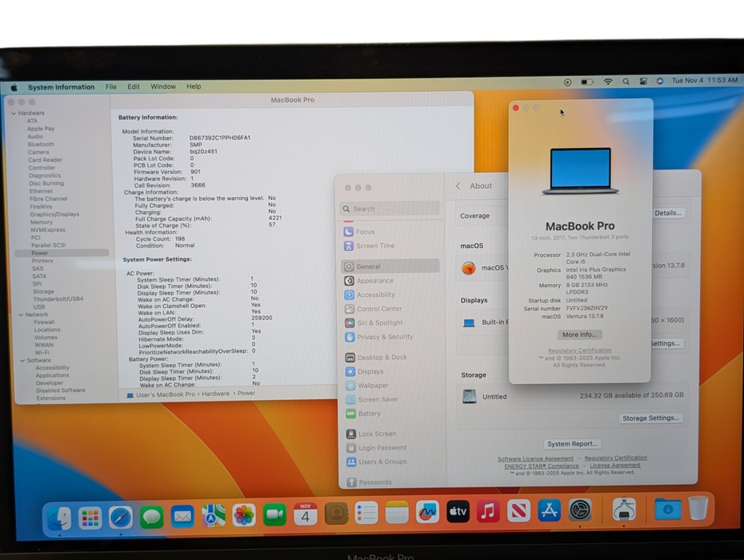Image resolution: width=744 pixels, height=560 pixels.
Task: Select Thunderbolt/USB4 in Hardware list
Action: pyautogui.click(x=58, y=299)
